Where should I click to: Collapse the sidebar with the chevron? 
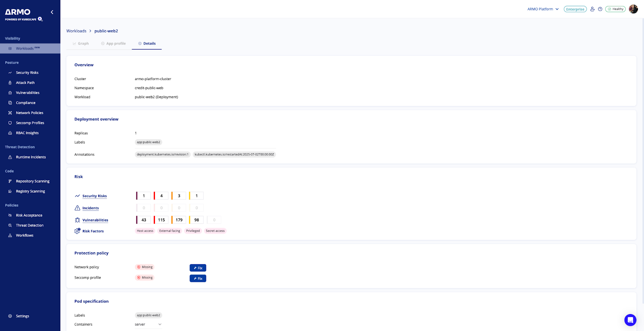(52, 12)
